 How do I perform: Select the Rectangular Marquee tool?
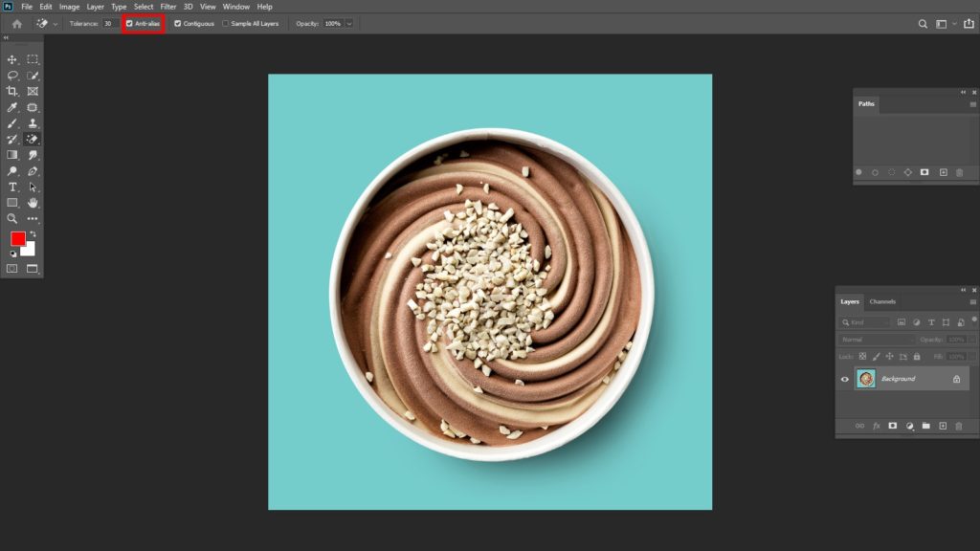33,59
